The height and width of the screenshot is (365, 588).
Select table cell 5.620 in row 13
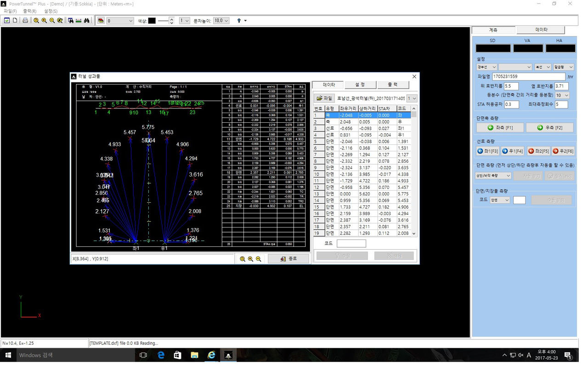point(367,194)
